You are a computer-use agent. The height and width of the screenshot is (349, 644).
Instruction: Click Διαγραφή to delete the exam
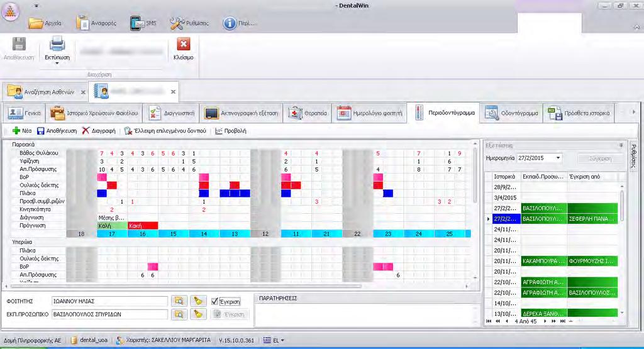click(99, 131)
